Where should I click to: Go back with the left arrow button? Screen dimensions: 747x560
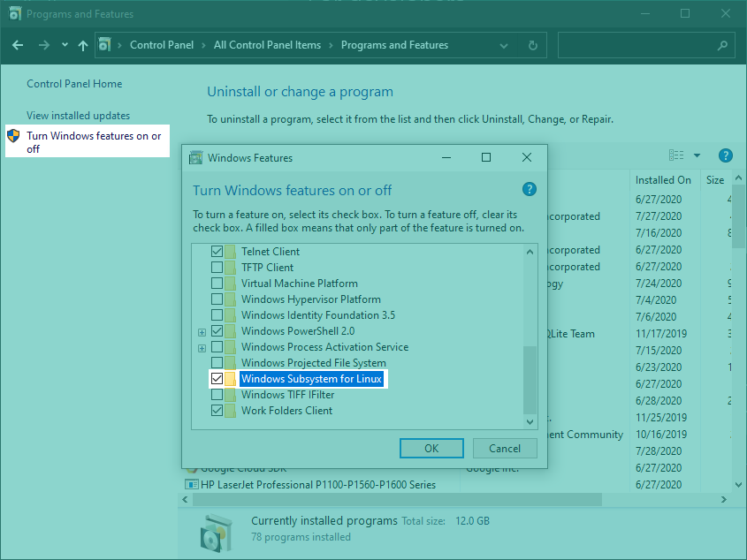click(18, 45)
